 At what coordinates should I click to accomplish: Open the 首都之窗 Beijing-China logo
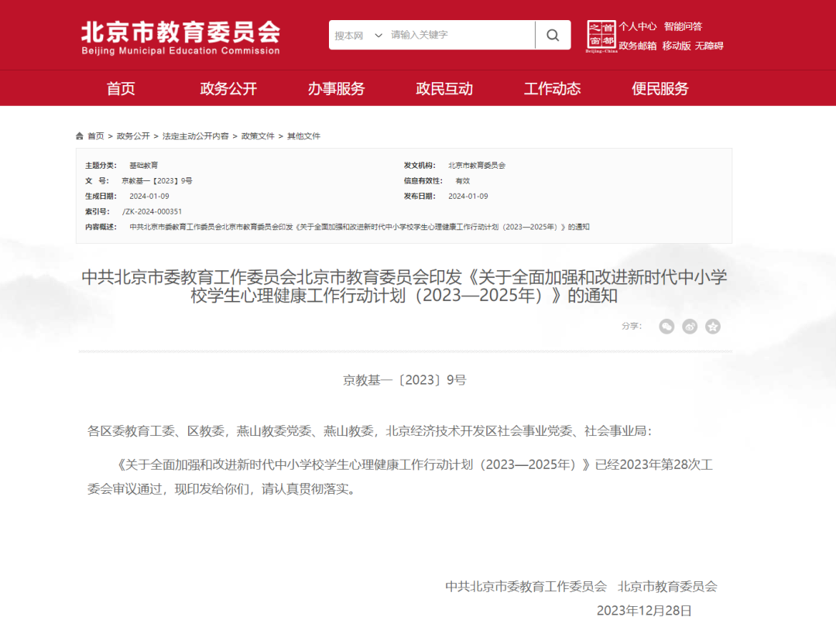601,36
